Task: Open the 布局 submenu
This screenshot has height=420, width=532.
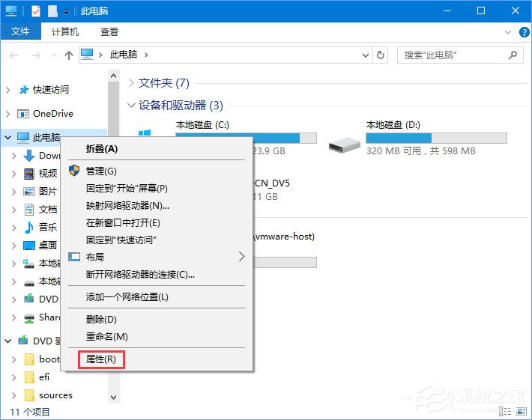Action: [x=156, y=257]
